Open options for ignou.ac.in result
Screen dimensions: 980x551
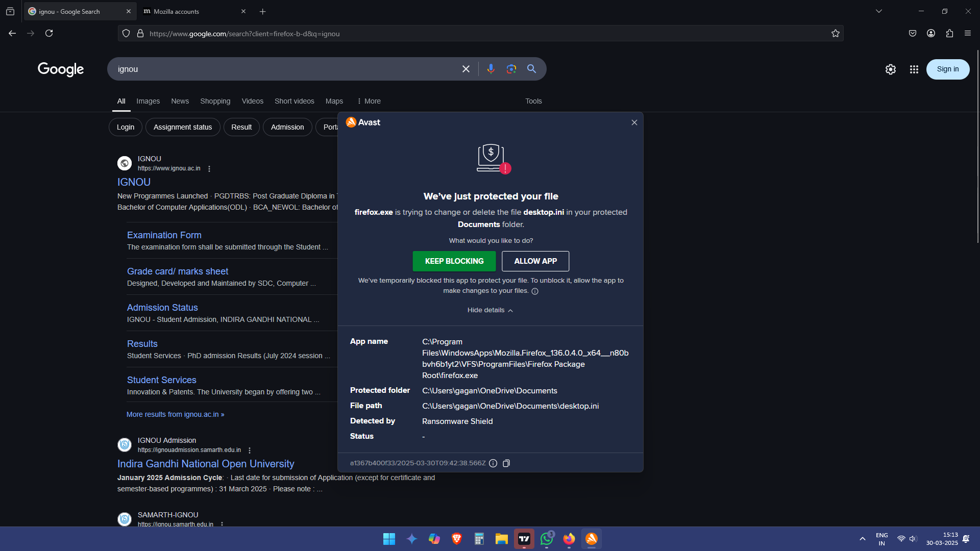pos(209,169)
